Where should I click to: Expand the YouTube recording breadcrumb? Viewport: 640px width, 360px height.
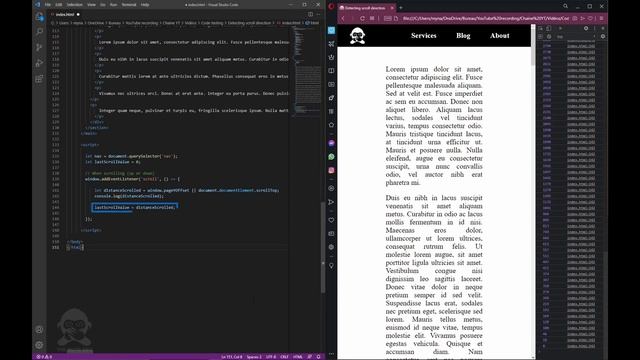(x=142, y=23)
